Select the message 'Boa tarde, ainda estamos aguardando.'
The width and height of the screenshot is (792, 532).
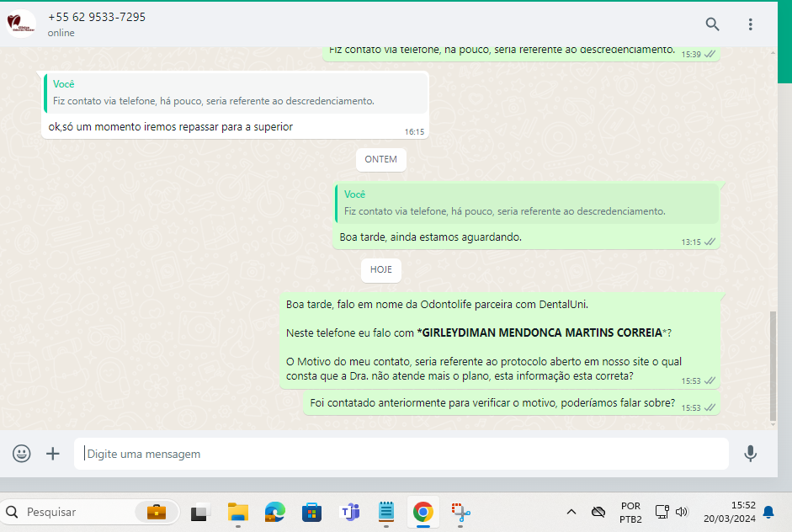pos(526,215)
